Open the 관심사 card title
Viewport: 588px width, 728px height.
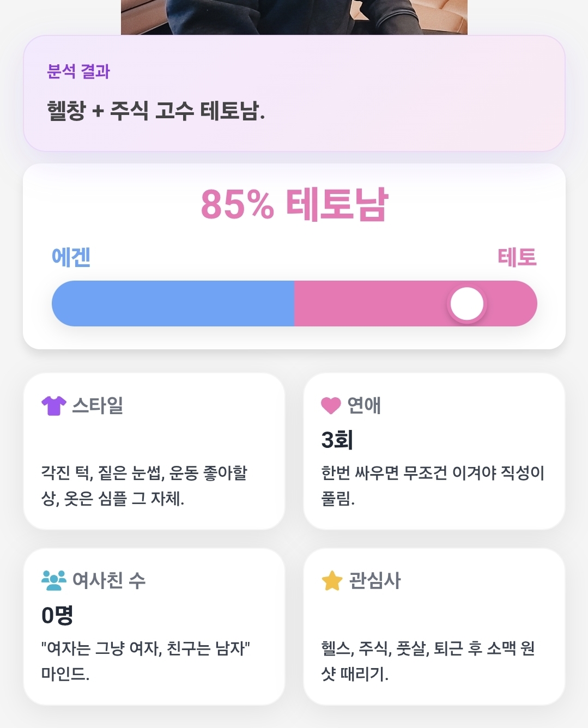(x=375, y=580)
